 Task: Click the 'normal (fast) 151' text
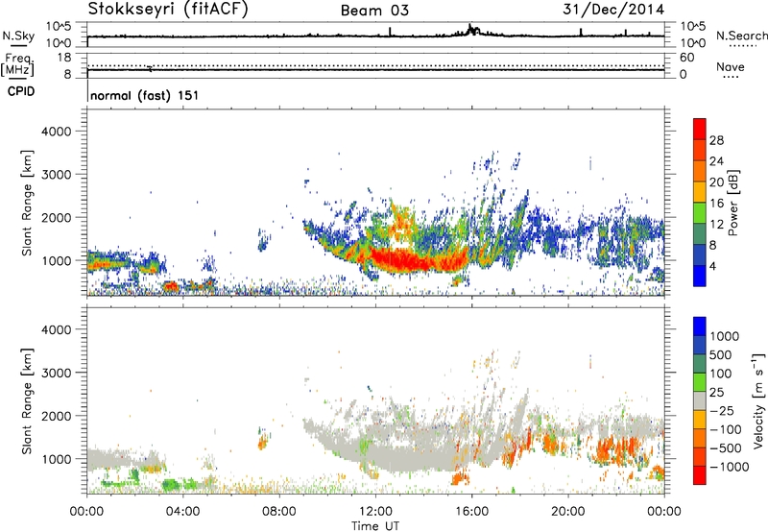coord(145,95)
